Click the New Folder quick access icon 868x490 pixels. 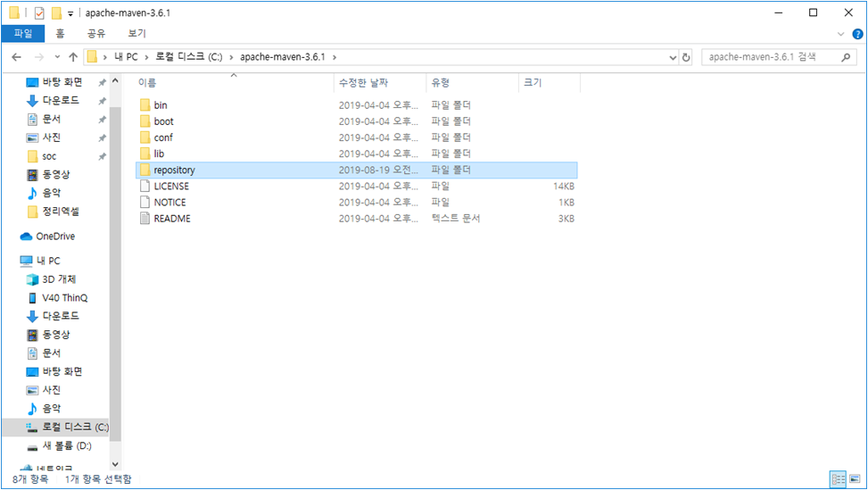[x=56, y=12]
